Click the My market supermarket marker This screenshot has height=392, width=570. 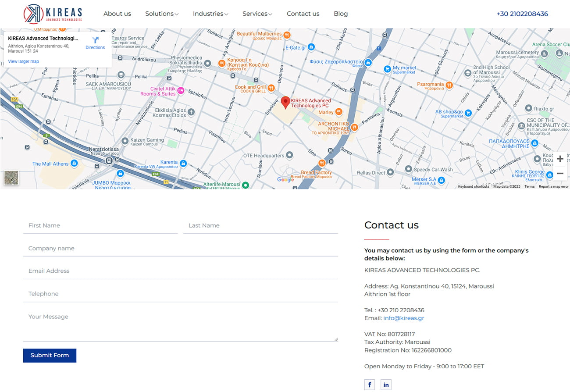(387, 69)
